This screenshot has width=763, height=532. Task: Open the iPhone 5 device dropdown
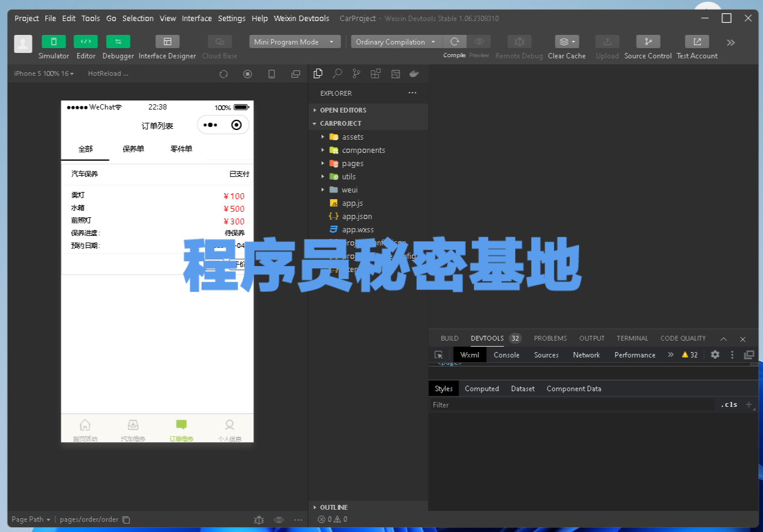click(44, 73)
